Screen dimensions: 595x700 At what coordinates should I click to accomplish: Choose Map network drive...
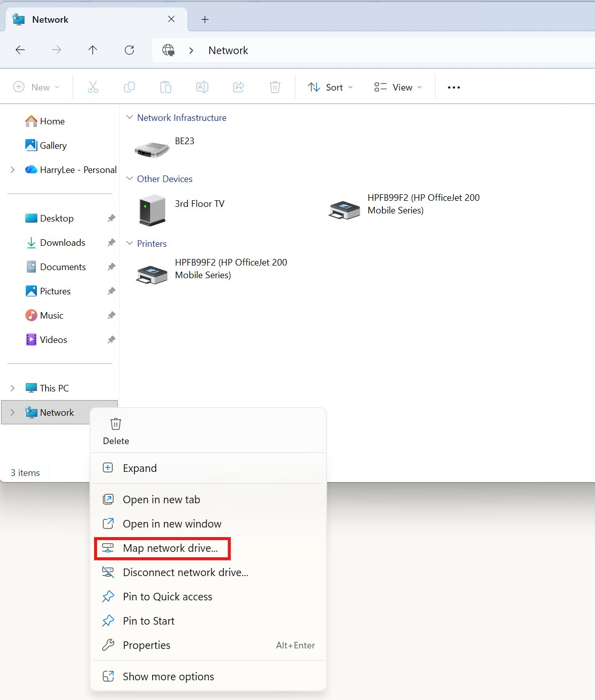208,548
